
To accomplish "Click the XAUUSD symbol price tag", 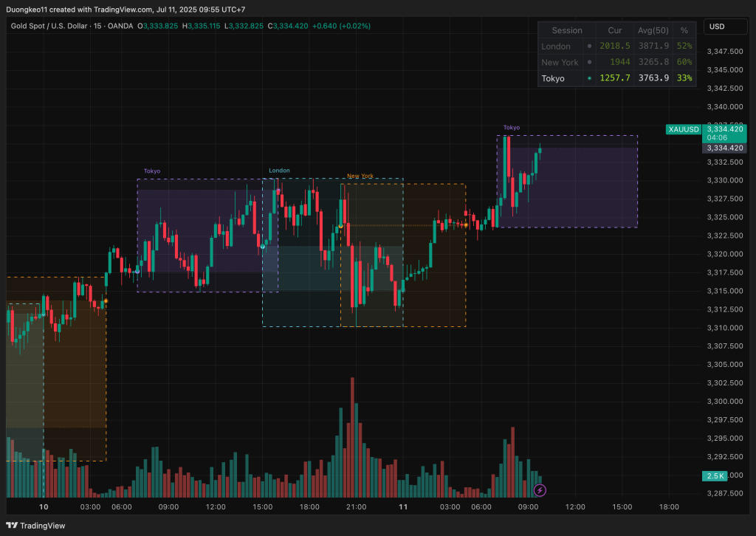I will 683,129.
